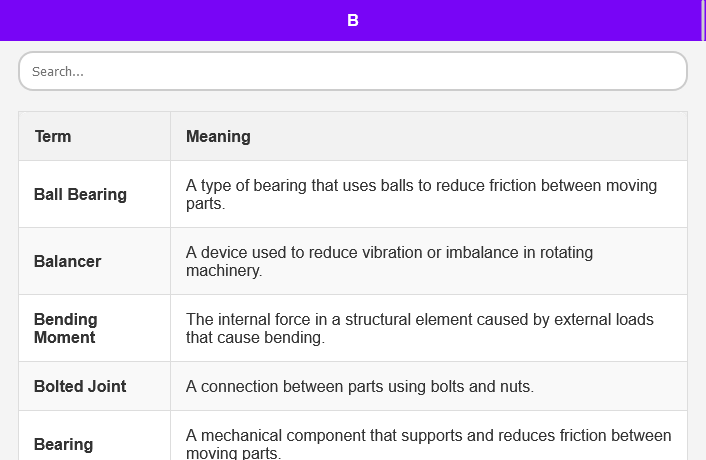The width and height of the screenshot is (706, 460).
Task: Click "bolts and nuts" in Bolted Joint's meaning
Action: (x=484, y=386)
